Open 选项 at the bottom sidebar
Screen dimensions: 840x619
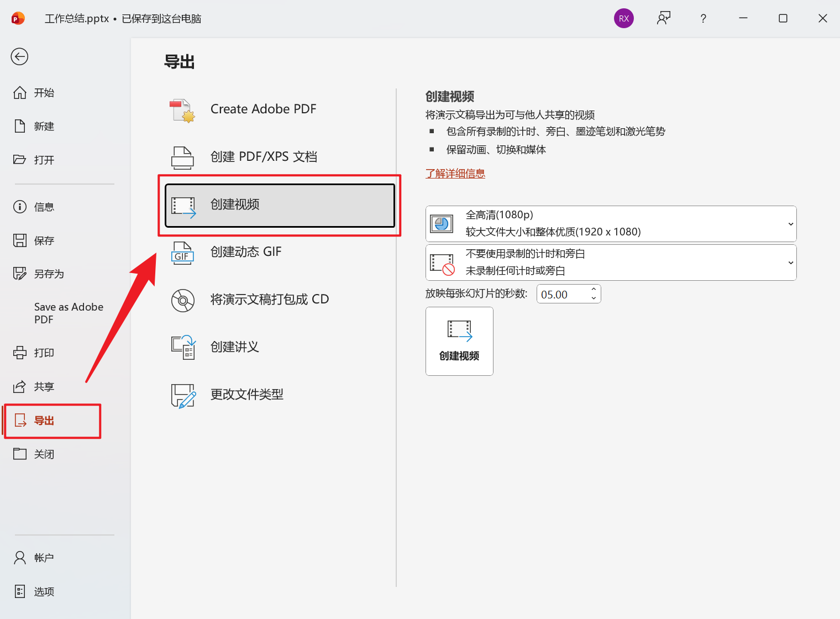tap(44, 591)
